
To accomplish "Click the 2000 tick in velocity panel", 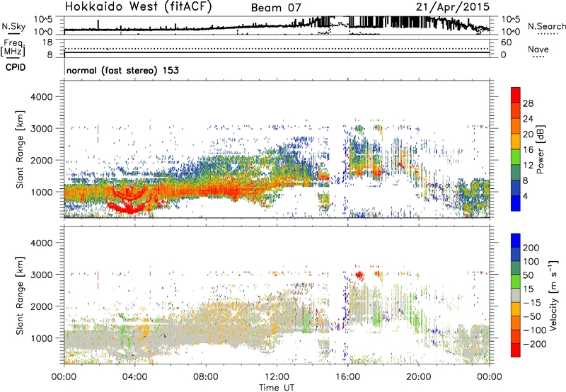I will click(42, 306).
